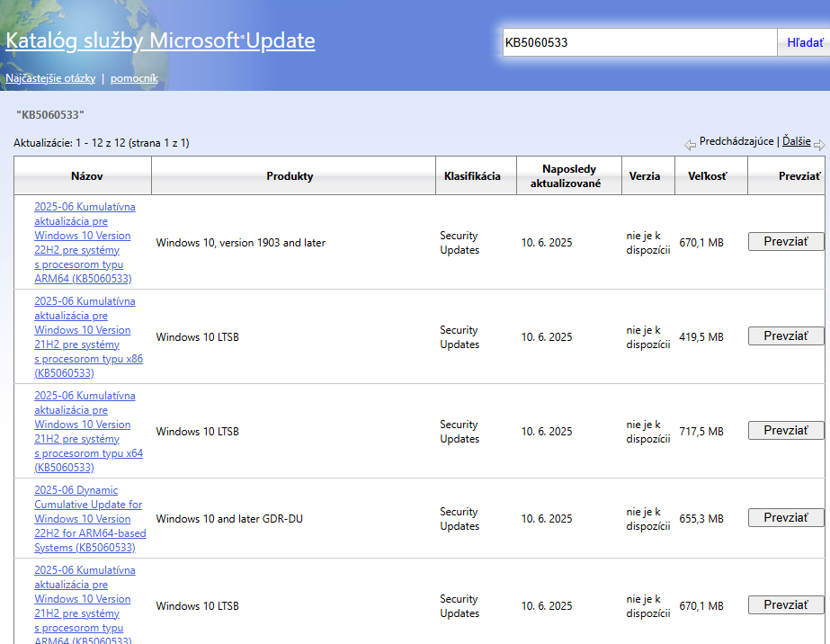Click Prevziať for the 655,3 MB GDR-DU update

pyautogui.click(x=785, y=518)
